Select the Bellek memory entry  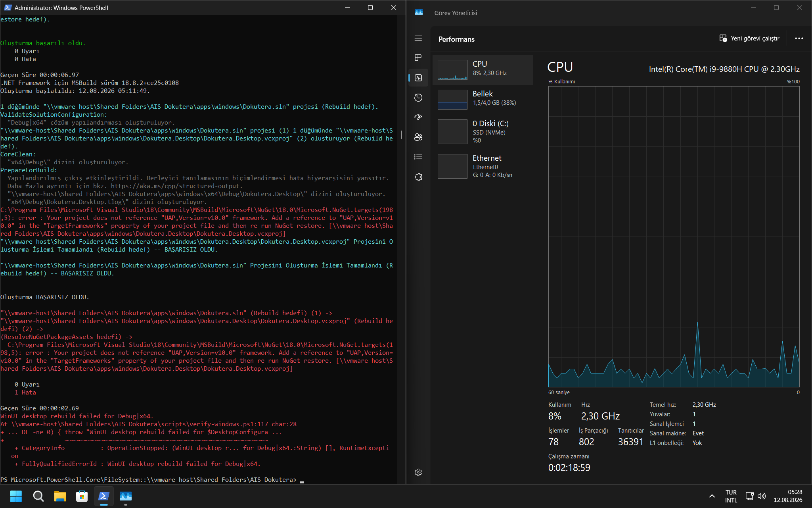click(x=483, y=99)
